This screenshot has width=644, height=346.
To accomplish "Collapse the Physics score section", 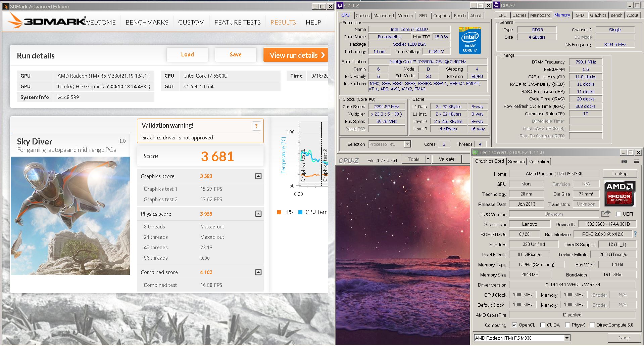I will point(258,214).
